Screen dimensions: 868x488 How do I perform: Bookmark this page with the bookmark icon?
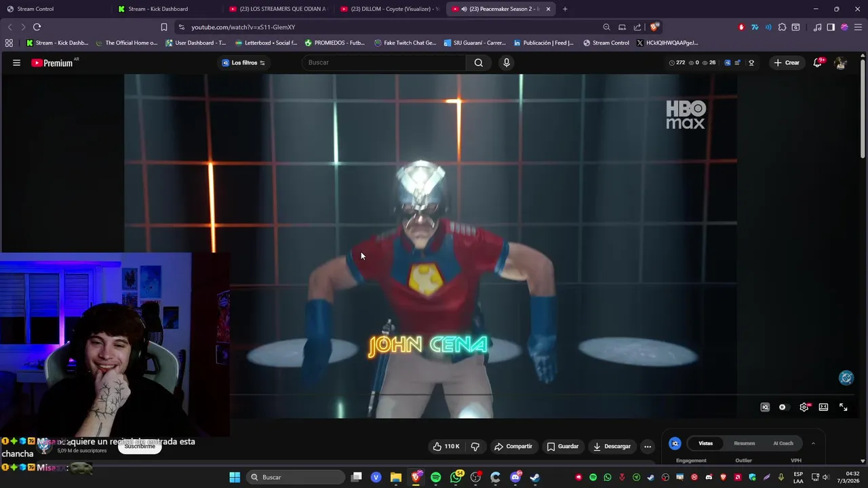coord(163,27)
